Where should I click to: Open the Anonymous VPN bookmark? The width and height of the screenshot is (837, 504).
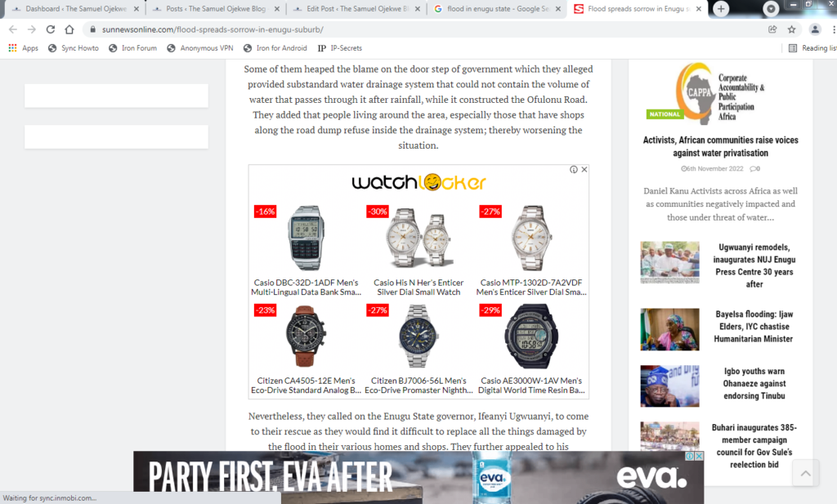200,48
